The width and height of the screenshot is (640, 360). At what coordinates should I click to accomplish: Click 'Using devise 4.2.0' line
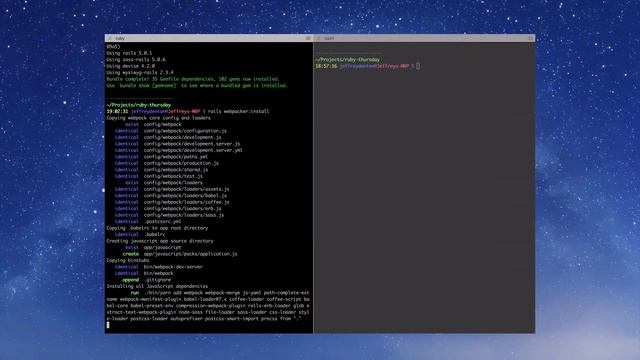(131, 66)
